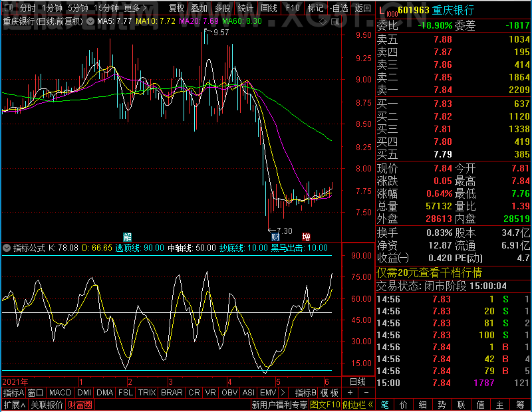This screenshot has width=532, height=412.
Task: Open F10 company info
Action: (x=293, y=8)
